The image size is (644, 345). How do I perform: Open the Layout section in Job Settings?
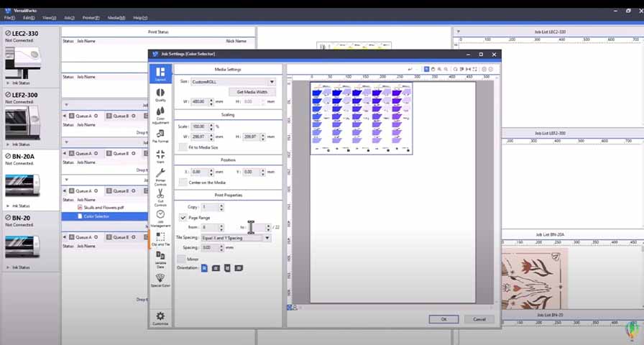[160, 73]
